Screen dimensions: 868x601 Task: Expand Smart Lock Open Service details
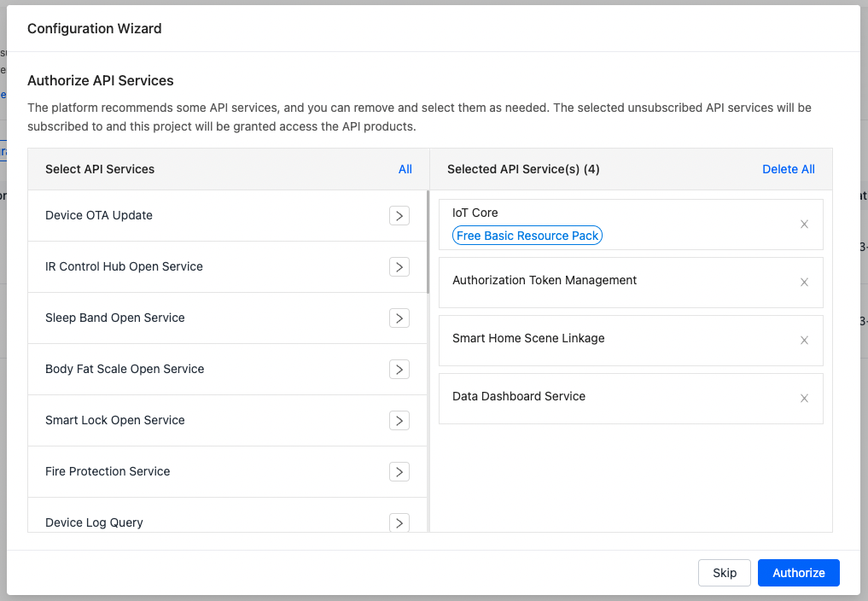click(399, 420)
